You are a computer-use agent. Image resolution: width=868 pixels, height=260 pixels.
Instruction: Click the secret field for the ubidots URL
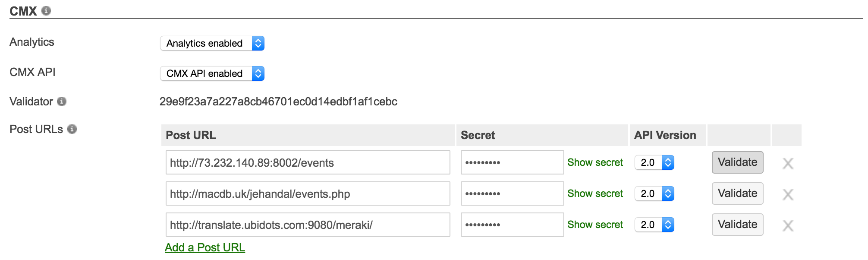point(513,225)
